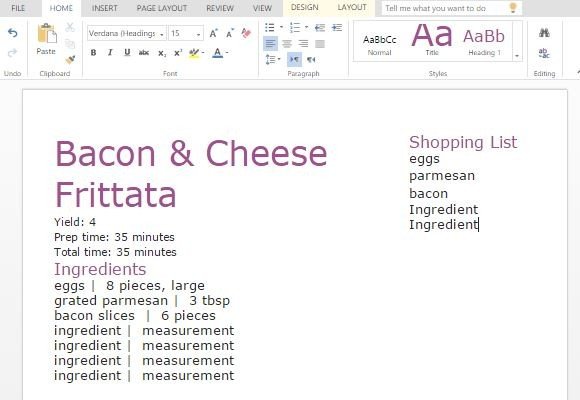This screenshot has height=400, width=580.
Task: Click the Clear Formatting eraser icon
Action: tap(246, 33)
